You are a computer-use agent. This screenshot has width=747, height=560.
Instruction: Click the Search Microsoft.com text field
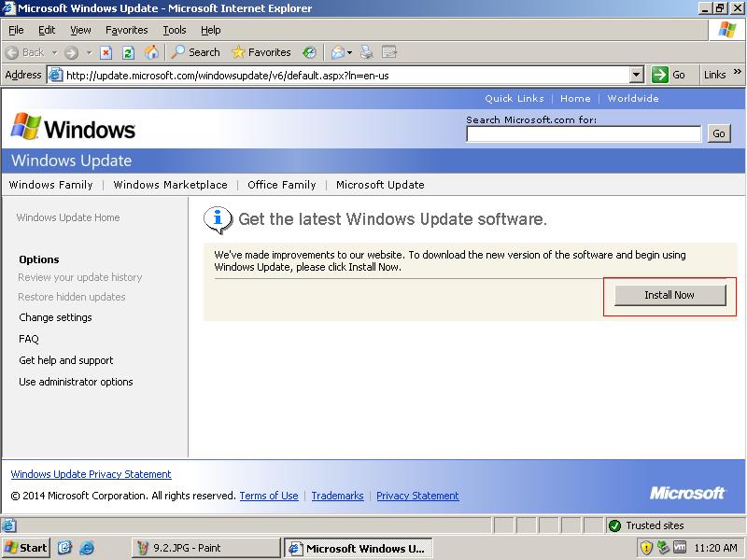click(584, 133)
